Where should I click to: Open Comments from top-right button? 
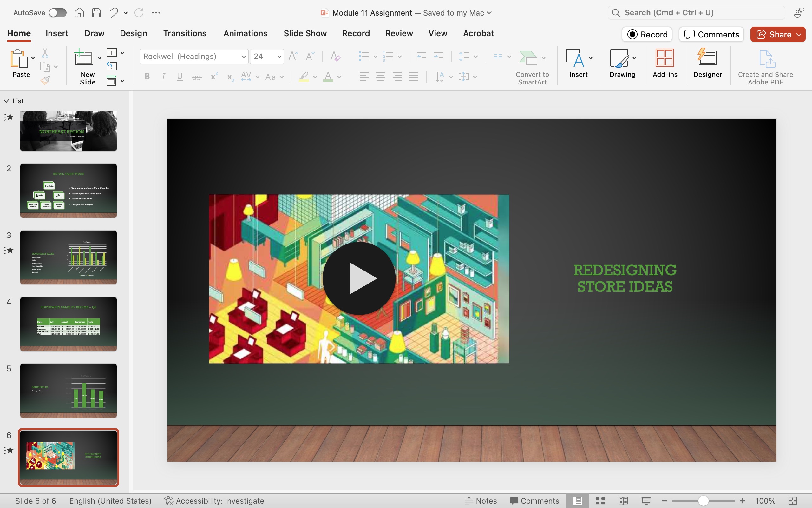pos(711,34)
